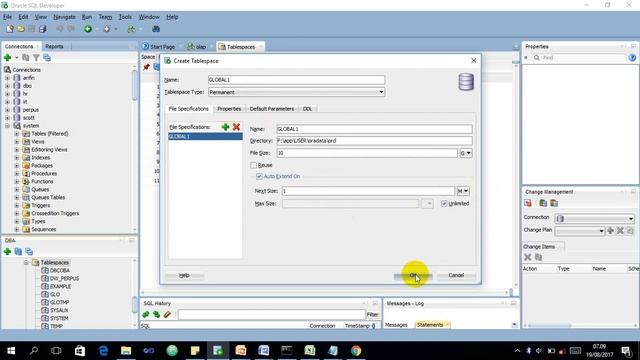The height and width of the screenshot is (360, 640).
Task: Click the eraser icon in SQL History
Action: [167, 314]
